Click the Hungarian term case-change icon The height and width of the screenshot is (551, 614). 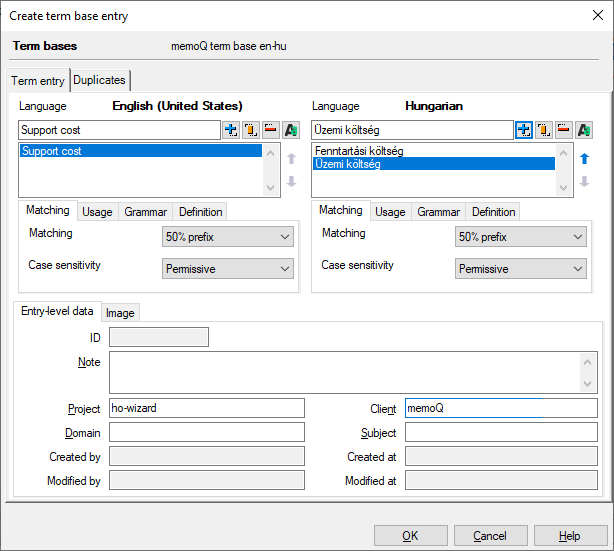pyautogui.click(x=584, y=130)
